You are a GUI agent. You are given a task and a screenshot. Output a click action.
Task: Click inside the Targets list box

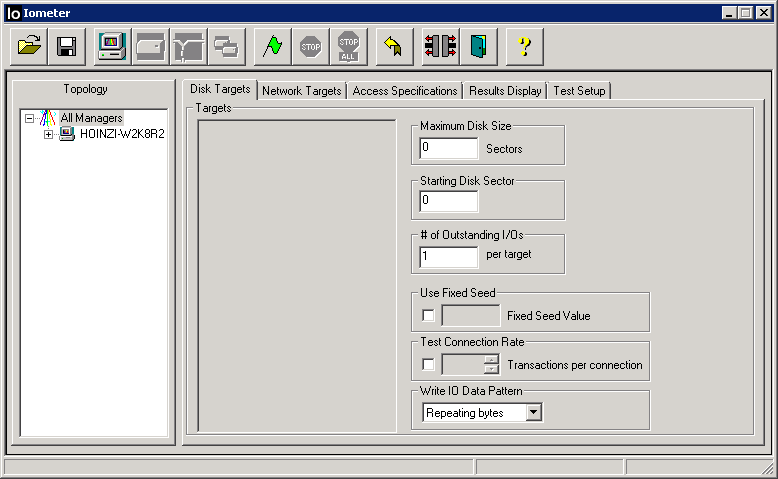[x=297, y=275]
